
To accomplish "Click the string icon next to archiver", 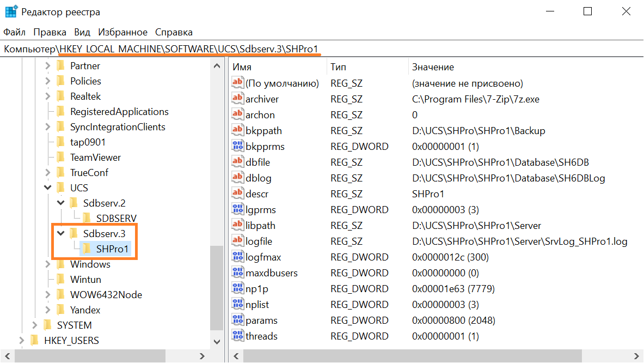I will pos(238,99).
